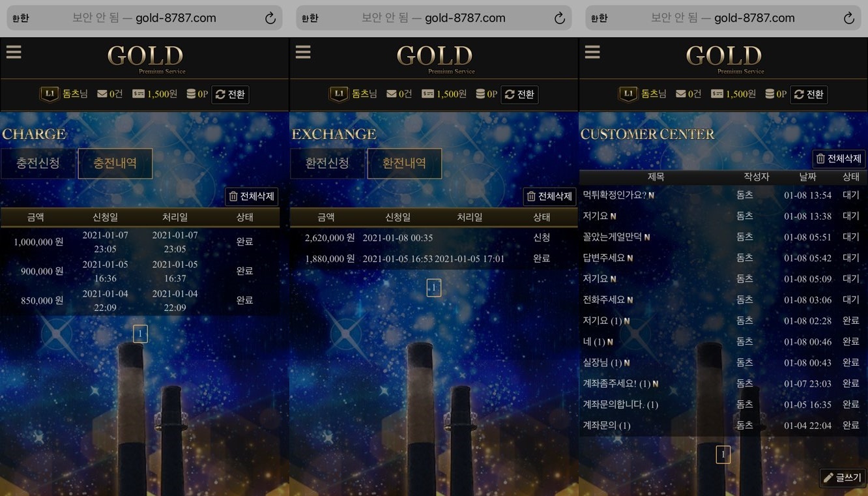Select the 충전내역 tab
This screenshot has width=868, height=496.
click(x=115, y=163)
